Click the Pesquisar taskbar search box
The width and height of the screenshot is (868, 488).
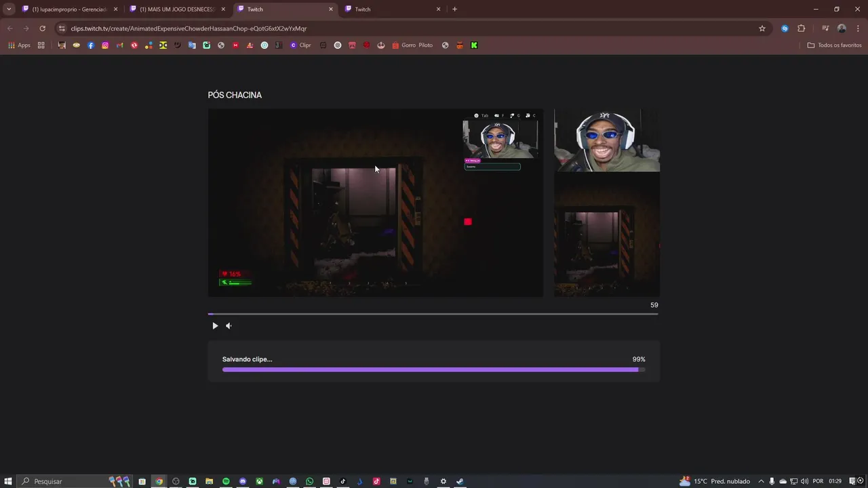tap(75, 481)
